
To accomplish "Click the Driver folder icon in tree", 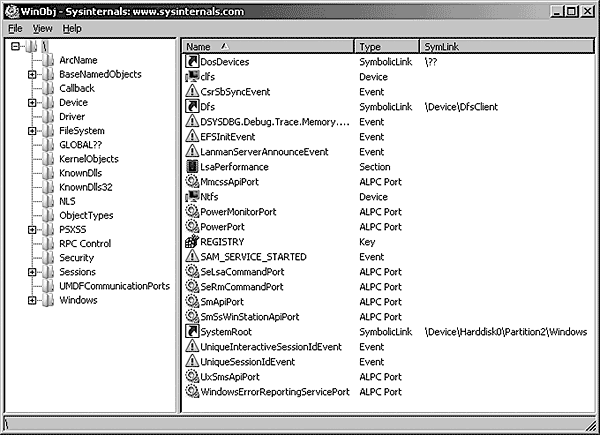I will coord(49,116).
